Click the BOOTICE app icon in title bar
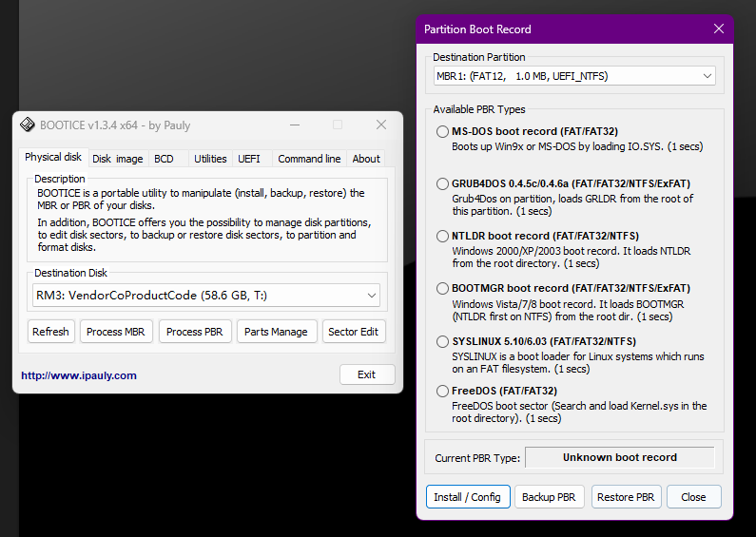Screen dimensions: 756x537 point(28,125)
